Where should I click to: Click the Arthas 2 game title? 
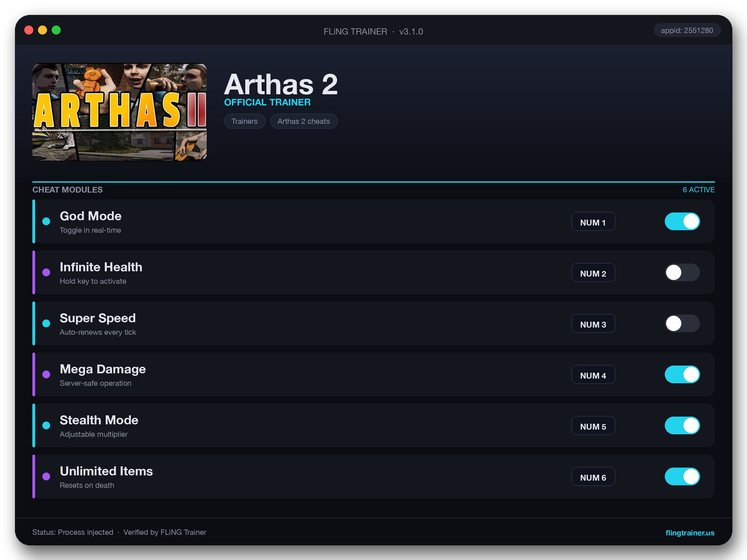click(x=281, y=84)
